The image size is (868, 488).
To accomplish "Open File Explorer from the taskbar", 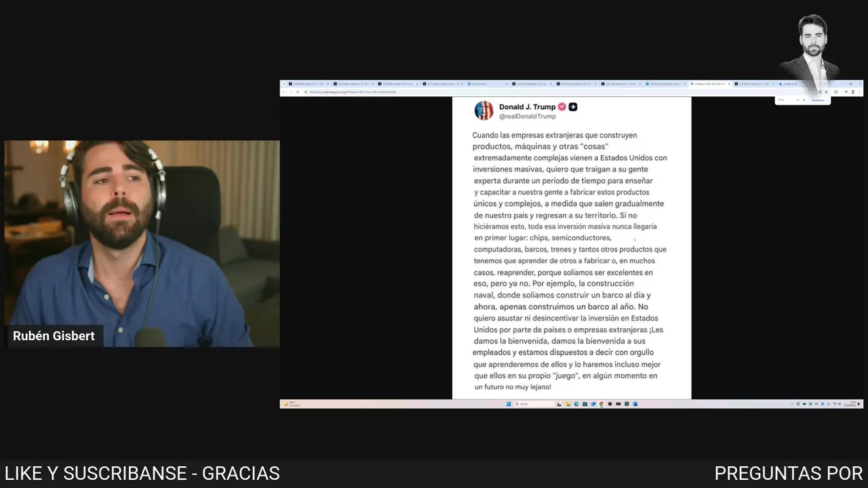I will pos(568,404).
